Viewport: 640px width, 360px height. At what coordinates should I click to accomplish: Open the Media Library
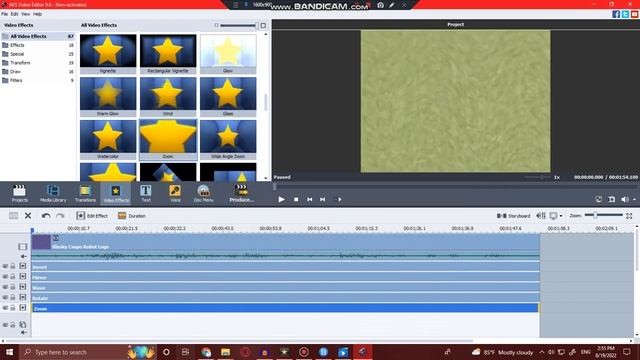[53, 193]
